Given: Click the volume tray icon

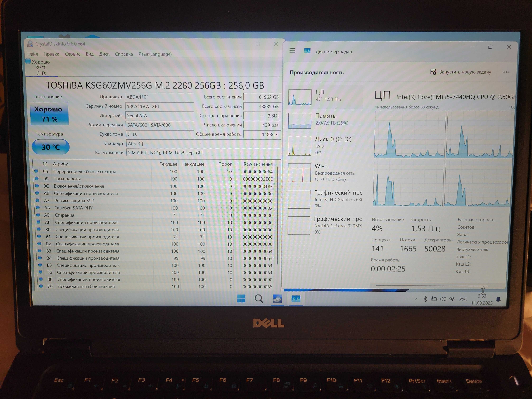Looking at the screenshot, I should 443,299.
